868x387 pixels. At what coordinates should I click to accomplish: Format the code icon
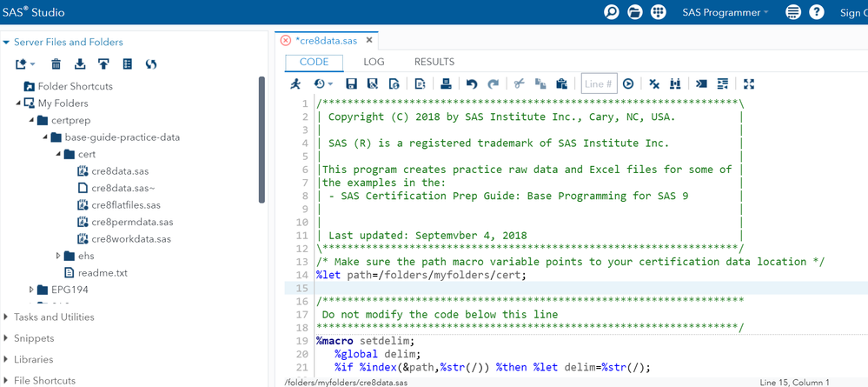click(722, 83)
